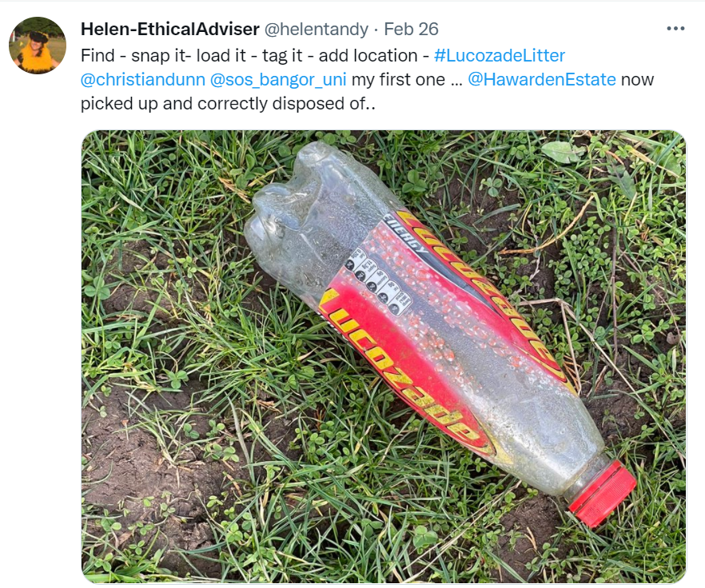Open the tweet's three-dot more options menu
Screen dimensions: 705x588
click(675, 29)
